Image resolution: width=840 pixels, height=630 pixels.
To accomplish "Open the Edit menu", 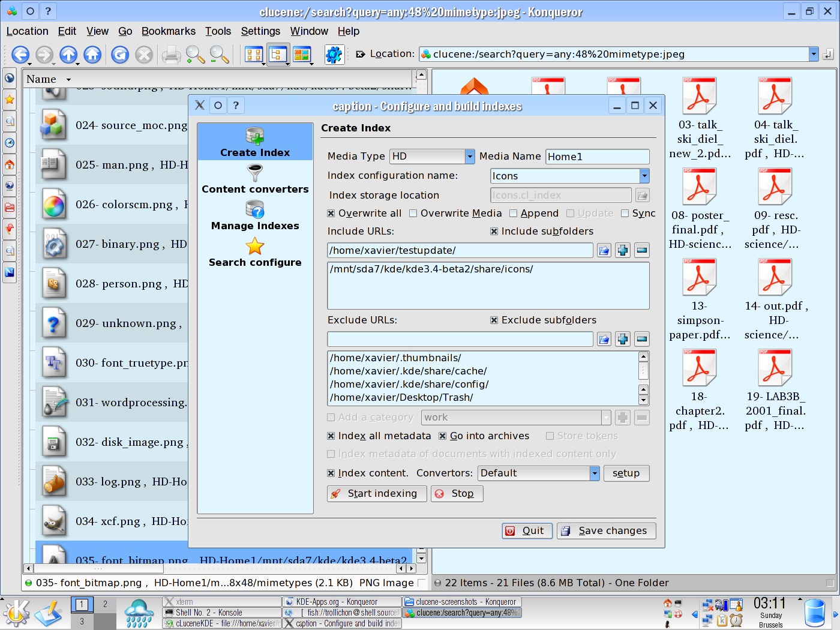I will tap(67, 31).
